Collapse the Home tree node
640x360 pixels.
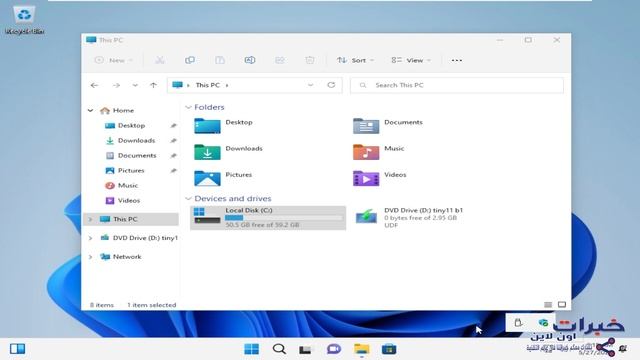point(90,110)
